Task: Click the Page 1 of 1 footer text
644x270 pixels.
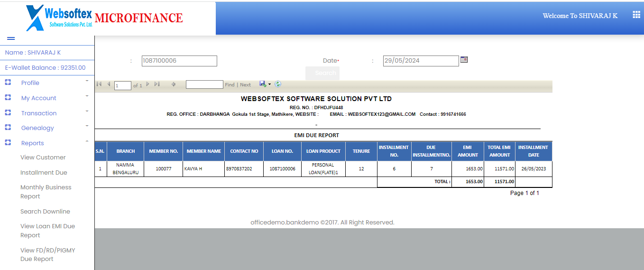Action: (x=524, y=193)
